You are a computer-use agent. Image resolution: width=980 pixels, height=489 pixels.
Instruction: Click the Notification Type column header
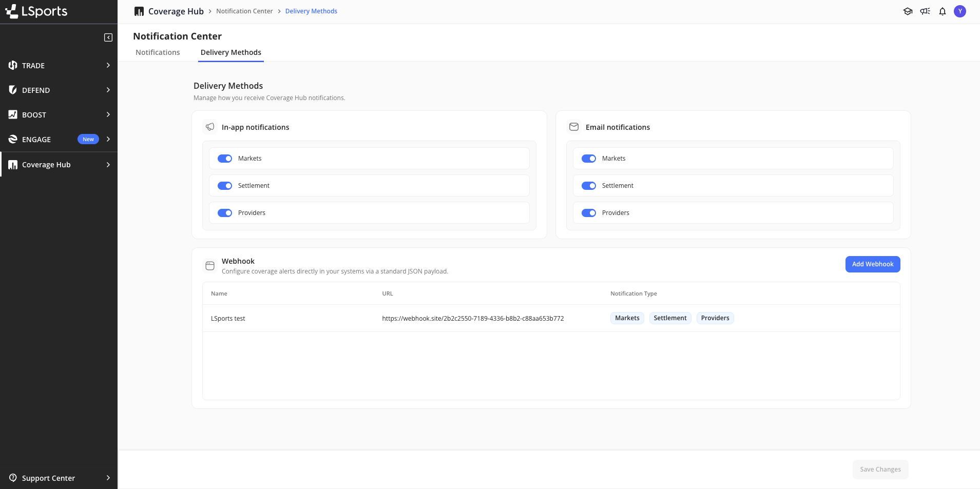[633, 294]
